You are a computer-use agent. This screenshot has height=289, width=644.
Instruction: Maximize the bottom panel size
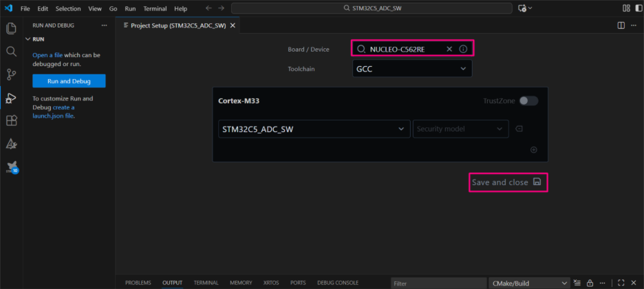621,283
